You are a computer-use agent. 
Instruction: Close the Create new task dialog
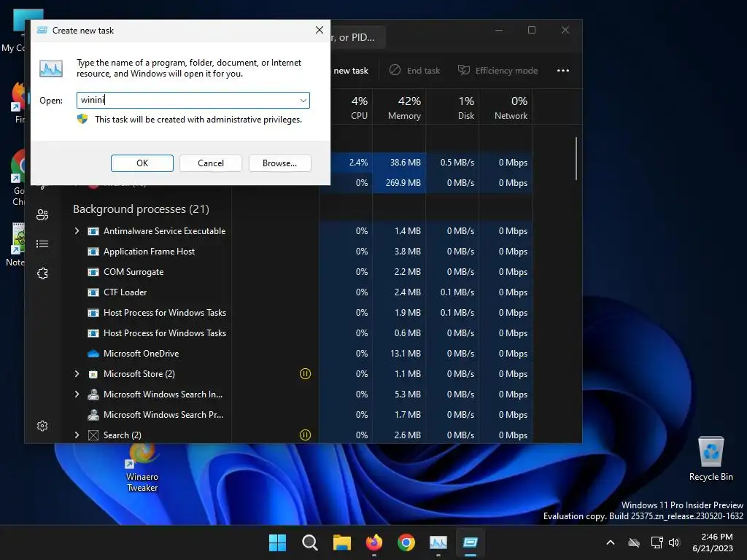pos(320,30)
